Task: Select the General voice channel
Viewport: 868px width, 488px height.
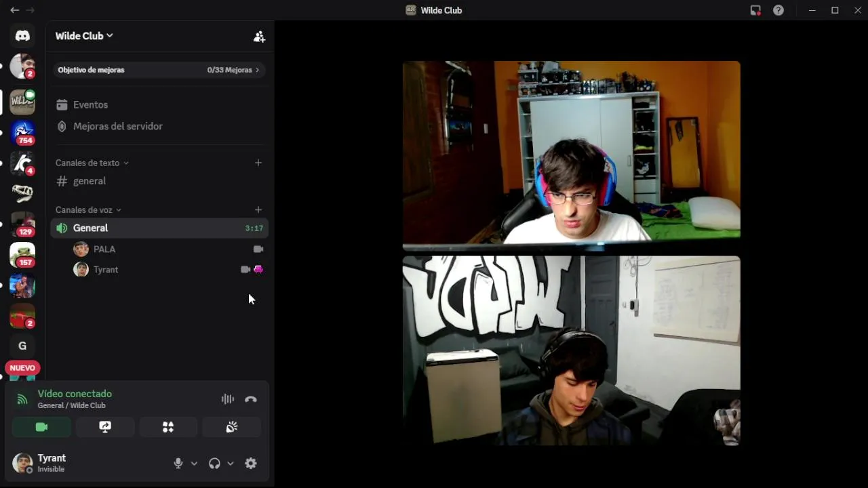Action: tap(159, 228)
